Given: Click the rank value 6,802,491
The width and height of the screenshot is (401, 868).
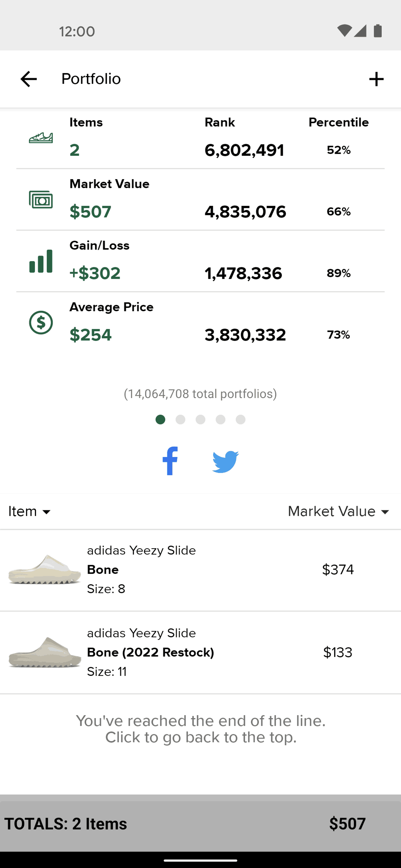Looking at the screenshot, I should tap(245, 150).
